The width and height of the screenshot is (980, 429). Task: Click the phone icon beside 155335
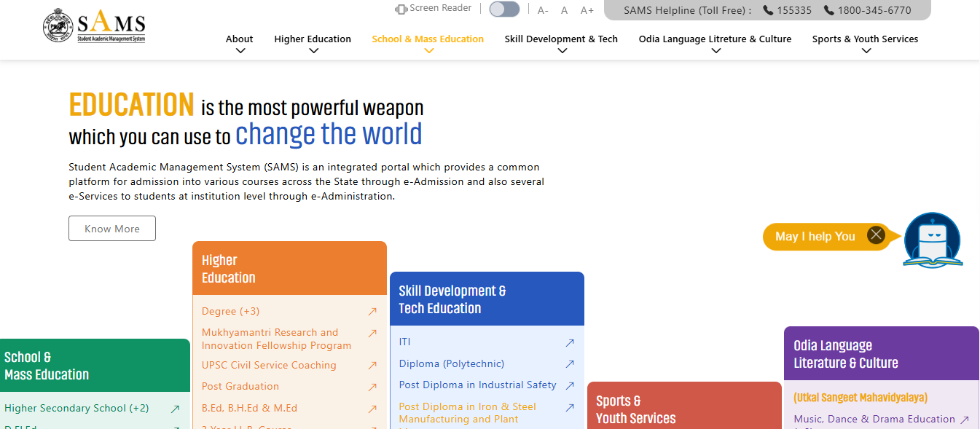pos(768,10)
